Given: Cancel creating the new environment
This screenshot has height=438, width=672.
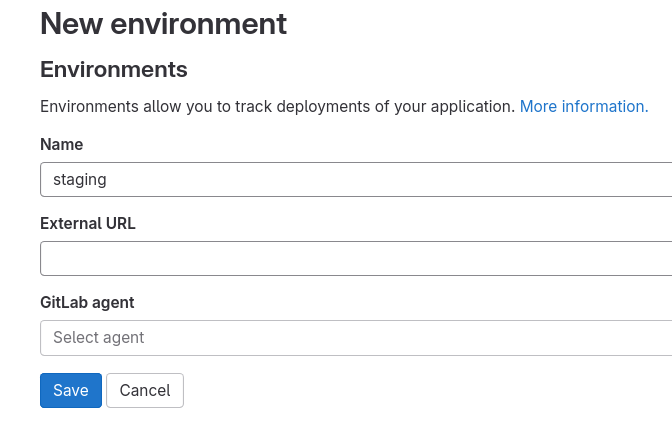Looking at the screenshot, I should [x=145, y=390].
